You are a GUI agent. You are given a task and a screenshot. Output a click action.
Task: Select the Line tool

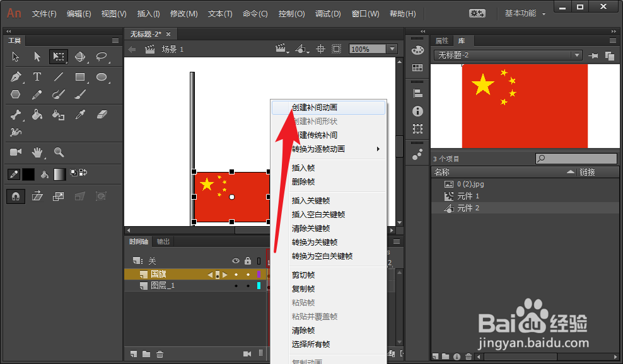tap(59, 77)
